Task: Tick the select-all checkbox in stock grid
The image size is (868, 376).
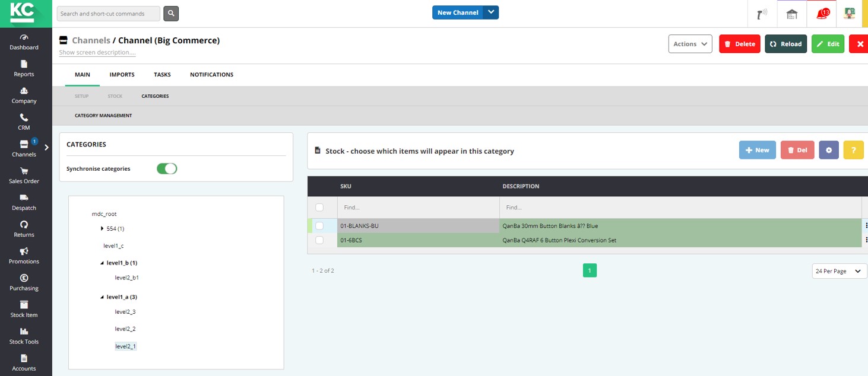Action: [x=319, y=207]
